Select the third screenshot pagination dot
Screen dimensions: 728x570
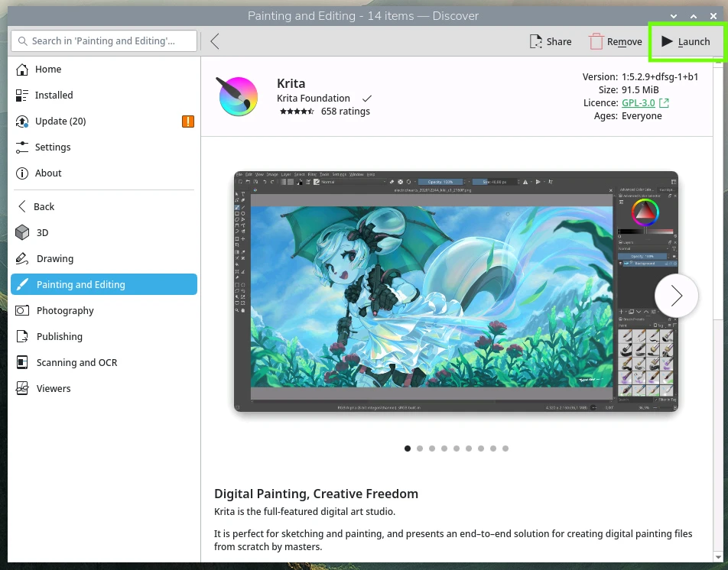point(432,449)
